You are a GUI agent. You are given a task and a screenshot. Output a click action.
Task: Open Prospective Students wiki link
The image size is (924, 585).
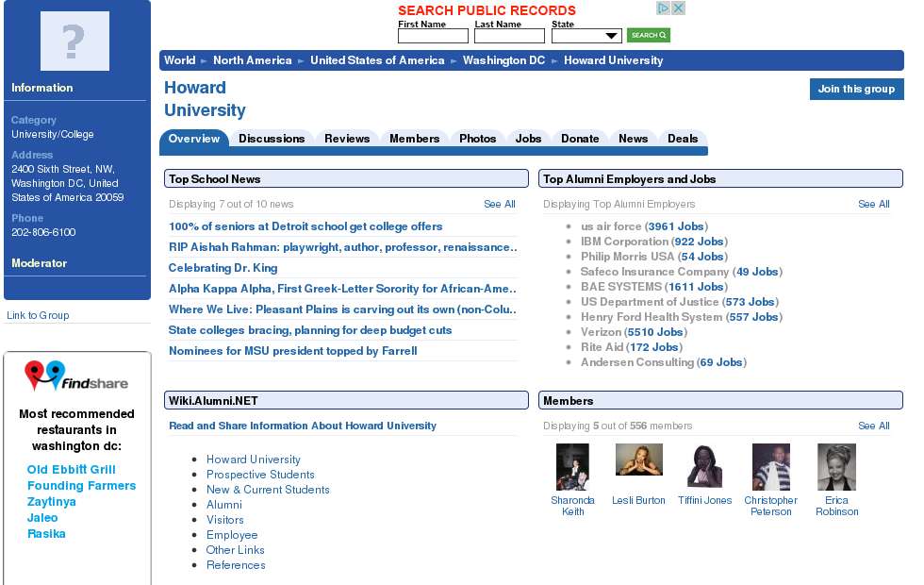click(x=260, y=475)
